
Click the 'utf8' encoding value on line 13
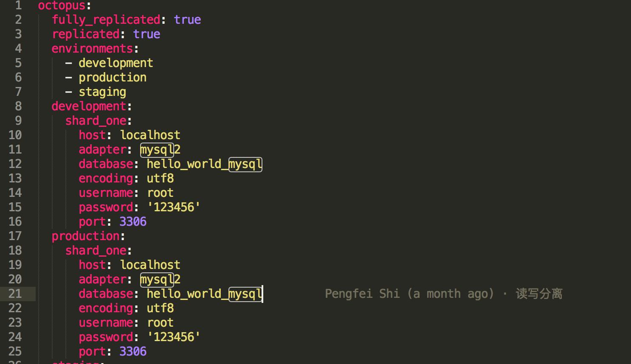(x=160, y=179)
